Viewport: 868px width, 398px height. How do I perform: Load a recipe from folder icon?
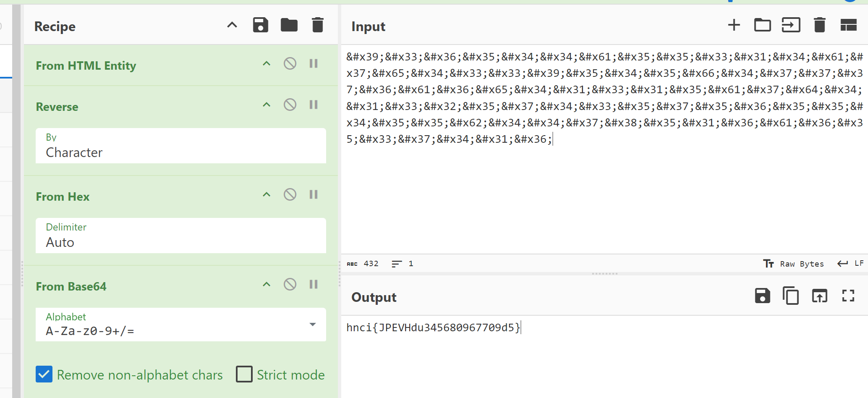point(289,25)
